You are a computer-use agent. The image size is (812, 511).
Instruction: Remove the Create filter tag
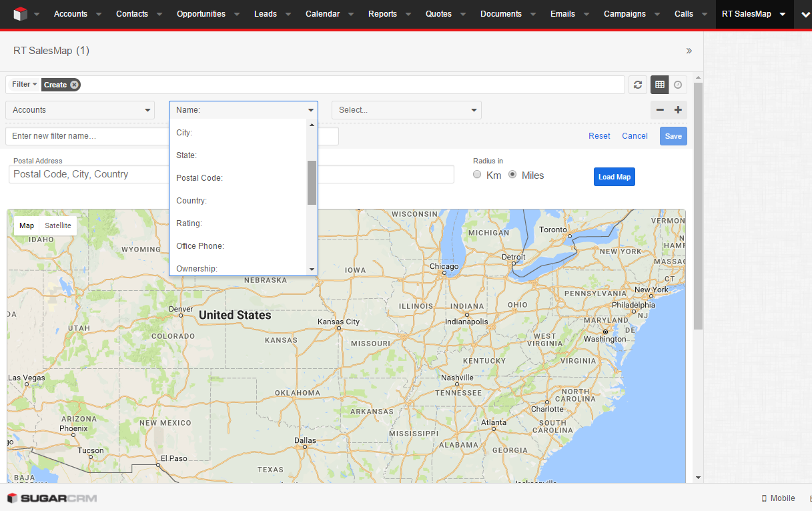(x=75, y=85)
